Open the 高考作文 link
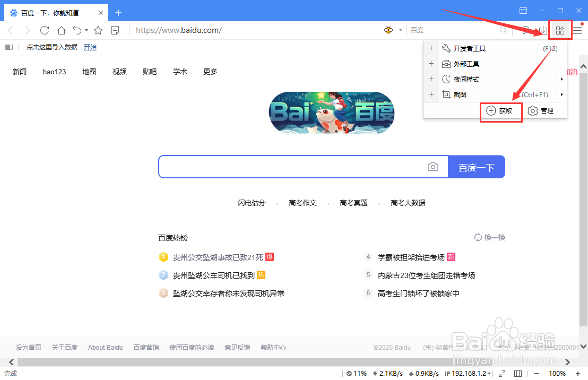588x380 pixels. coord(302,203)
